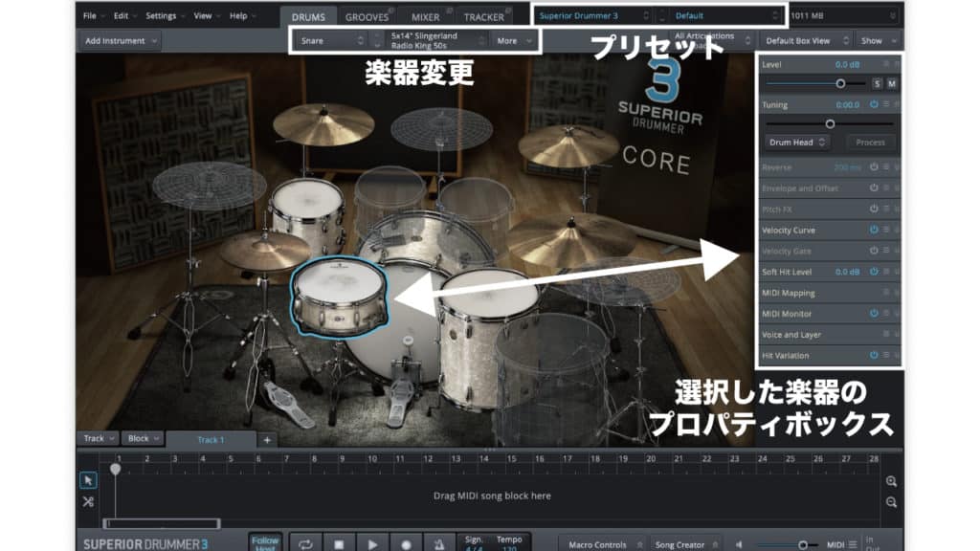
Task: Open the More dropdown
Action: (513, 40)
